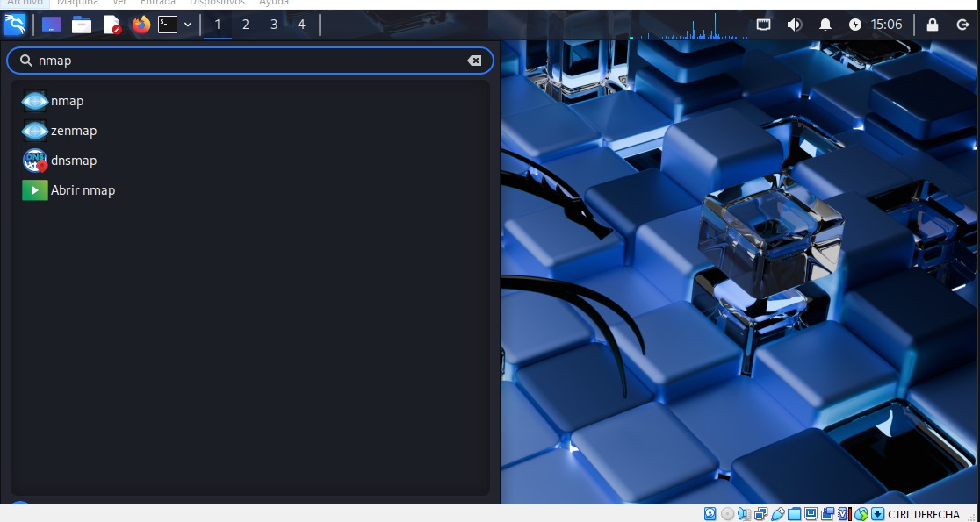
Task: Launch nmap from search results
Action: click(x=67, y=101)
